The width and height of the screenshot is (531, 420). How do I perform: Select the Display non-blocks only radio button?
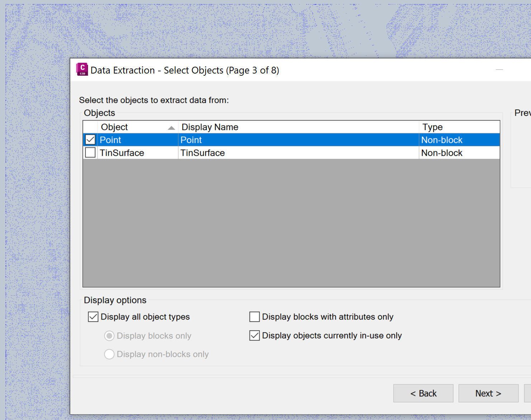pos(109,354)
